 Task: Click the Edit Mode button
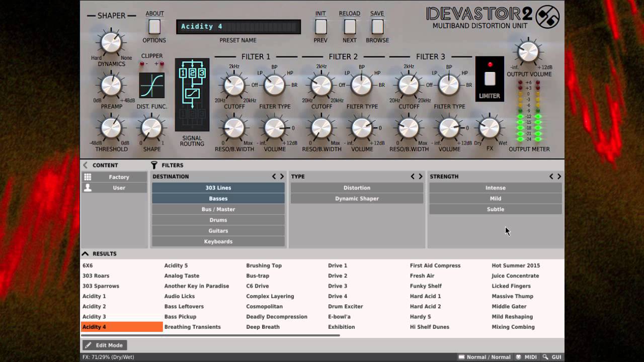point(105,345)
